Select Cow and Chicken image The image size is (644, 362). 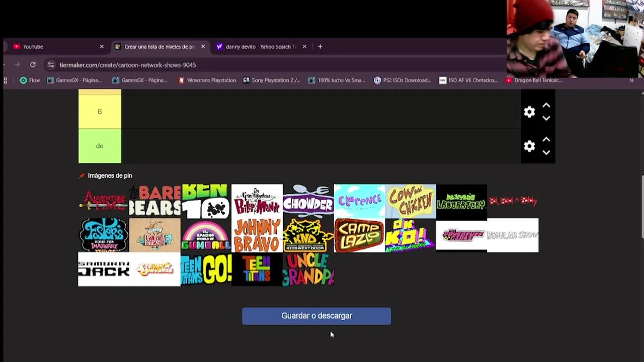click(x=411, y=201)
